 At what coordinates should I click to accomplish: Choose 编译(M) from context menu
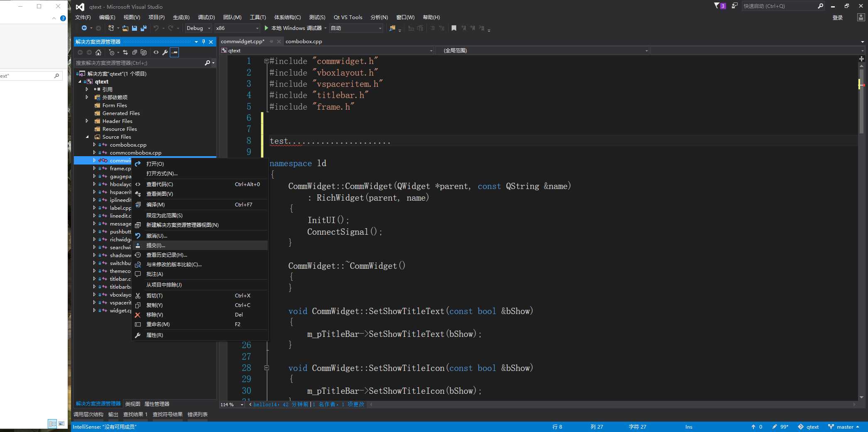(200, 205)
